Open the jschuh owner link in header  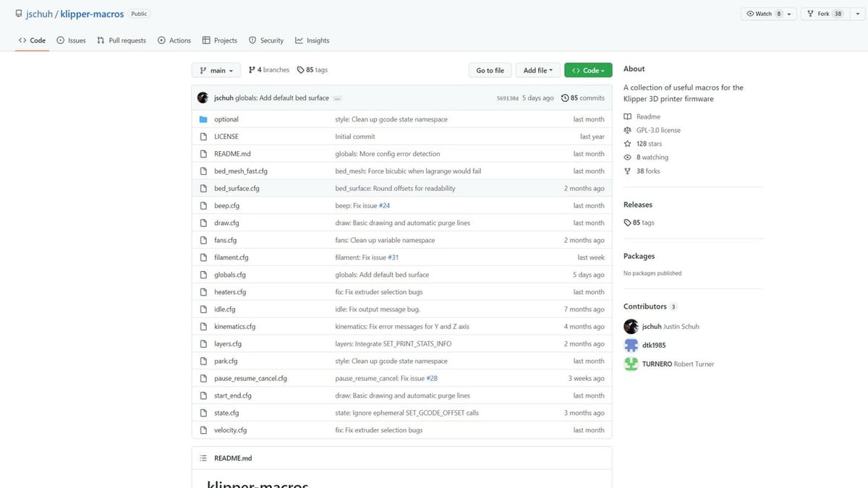39,14
